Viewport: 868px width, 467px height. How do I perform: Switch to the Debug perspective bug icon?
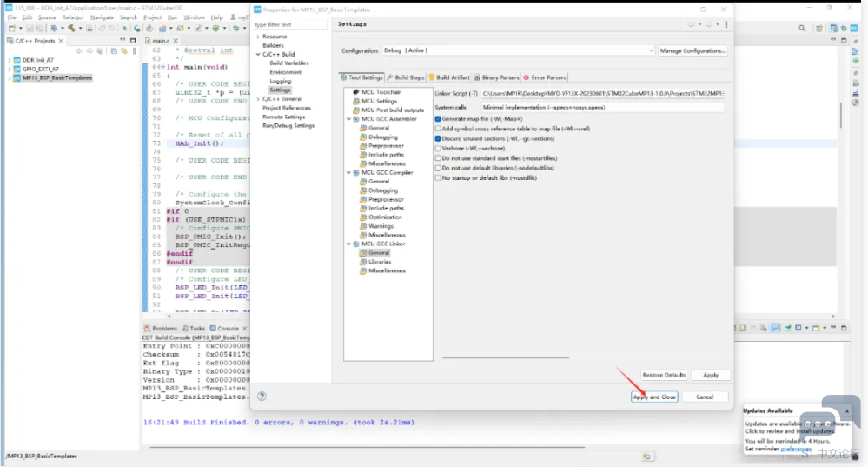pos(845,28)
